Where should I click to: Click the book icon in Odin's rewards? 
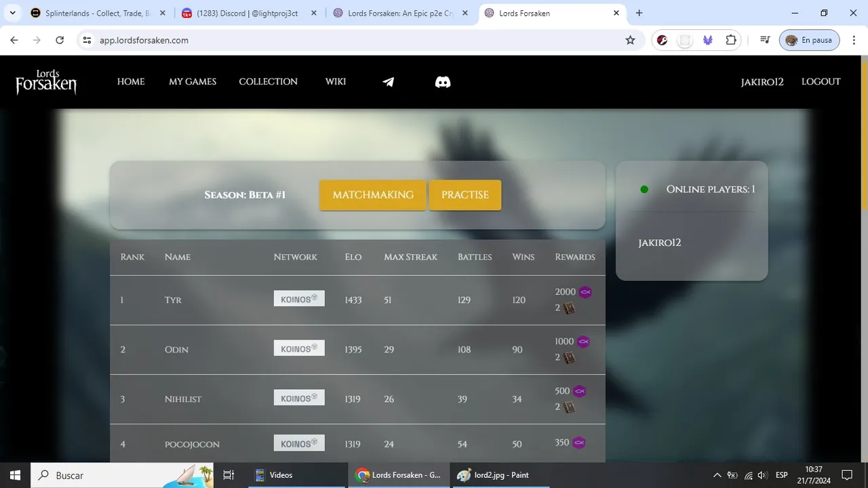pos(569,358)
